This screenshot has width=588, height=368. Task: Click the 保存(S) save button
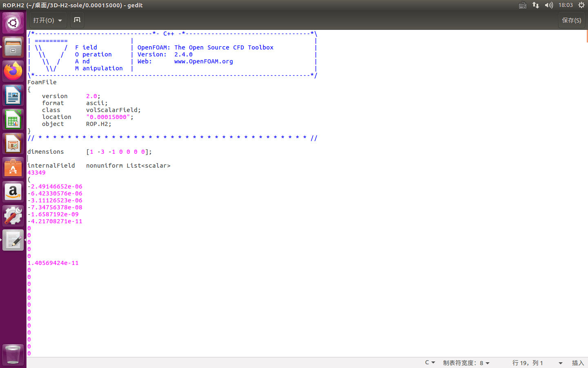point(571,20)
